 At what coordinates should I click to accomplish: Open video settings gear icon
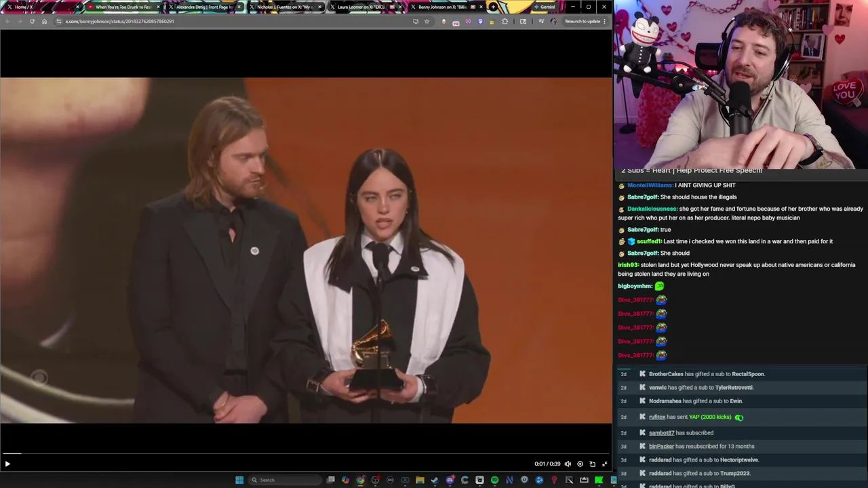[x=580, y=464]
